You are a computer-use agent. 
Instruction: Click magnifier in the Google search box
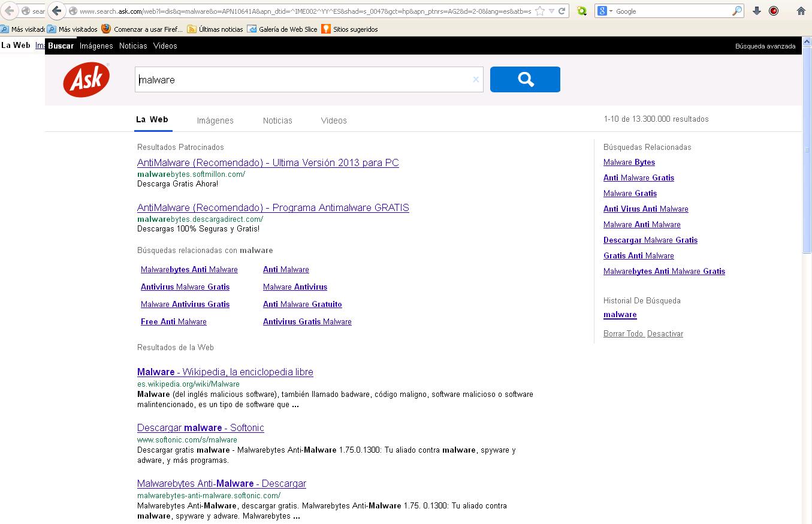point(737,11)
